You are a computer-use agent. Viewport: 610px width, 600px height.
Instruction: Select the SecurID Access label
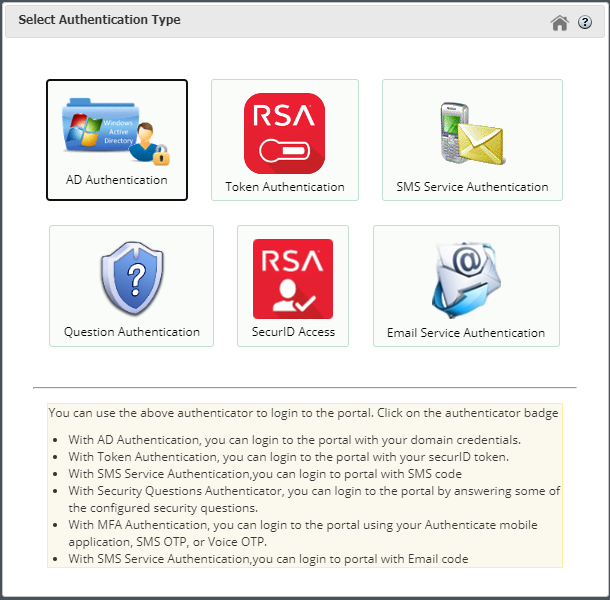(293, 332)
